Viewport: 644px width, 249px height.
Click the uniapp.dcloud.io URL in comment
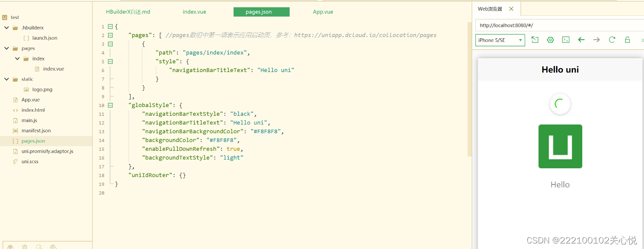pos(365,35)
